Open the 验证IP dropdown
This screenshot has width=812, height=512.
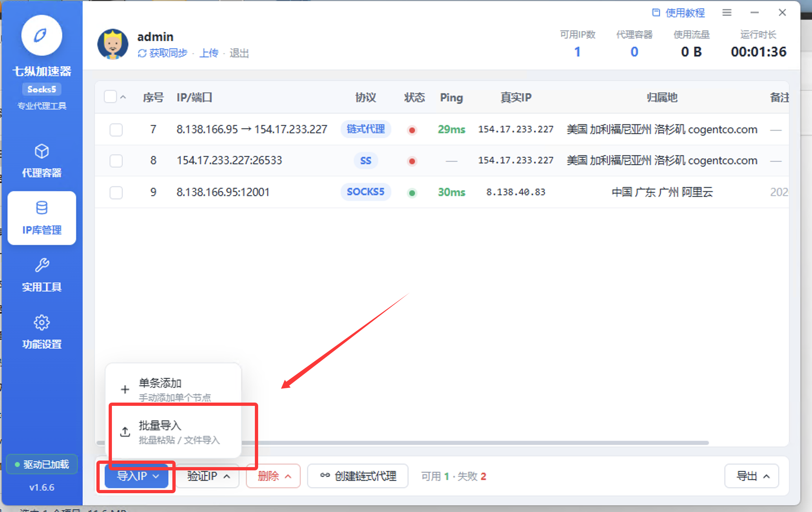208,476
